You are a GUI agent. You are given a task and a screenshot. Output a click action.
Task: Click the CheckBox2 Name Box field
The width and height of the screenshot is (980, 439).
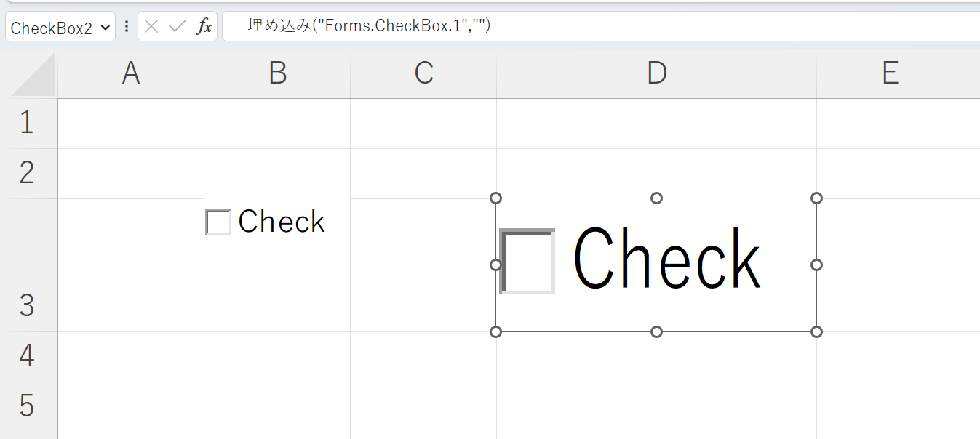51,28
